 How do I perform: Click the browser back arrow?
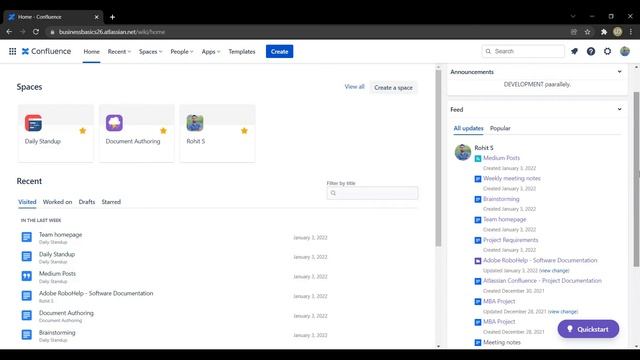9,32
